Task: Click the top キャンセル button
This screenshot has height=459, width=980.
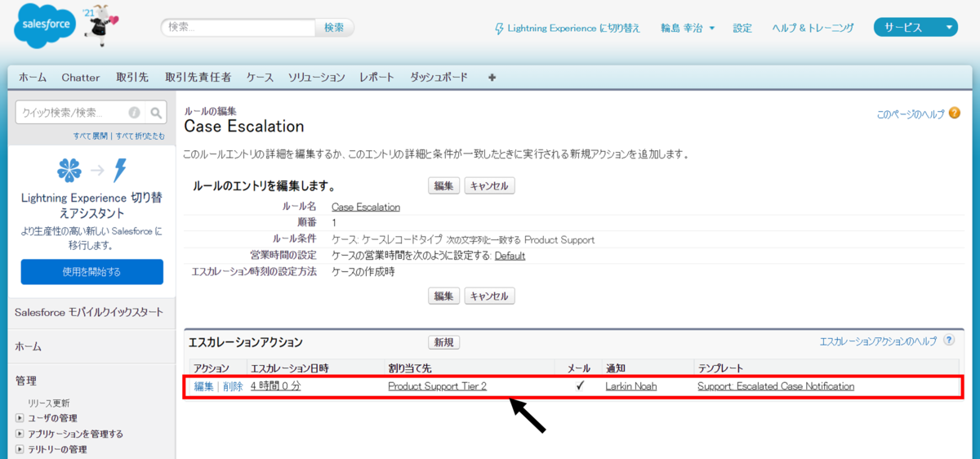Action: [490, 186]
